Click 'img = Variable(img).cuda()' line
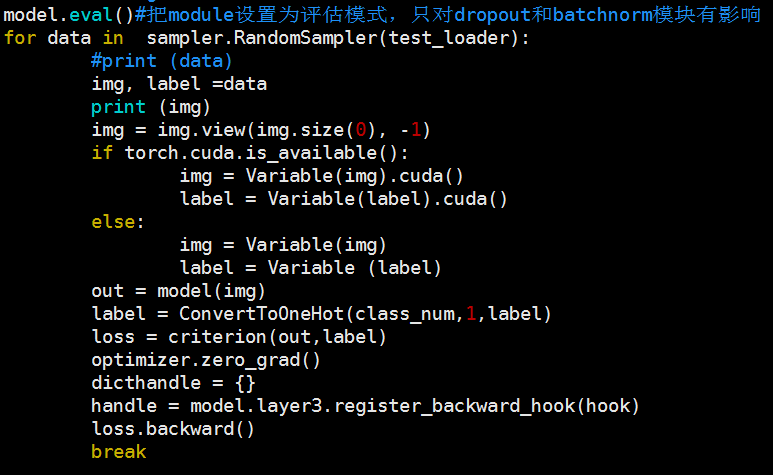773x475 pixels. [321, 176]
